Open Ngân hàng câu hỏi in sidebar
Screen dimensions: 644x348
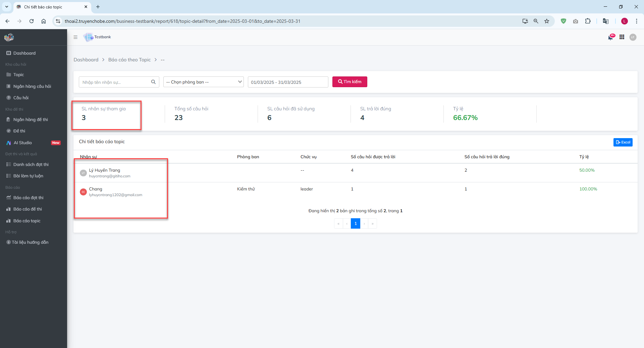[32, 86]
